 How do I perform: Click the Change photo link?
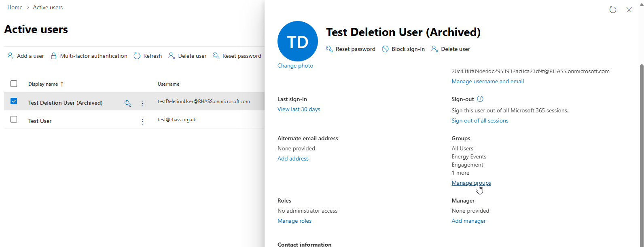point(295,65)
